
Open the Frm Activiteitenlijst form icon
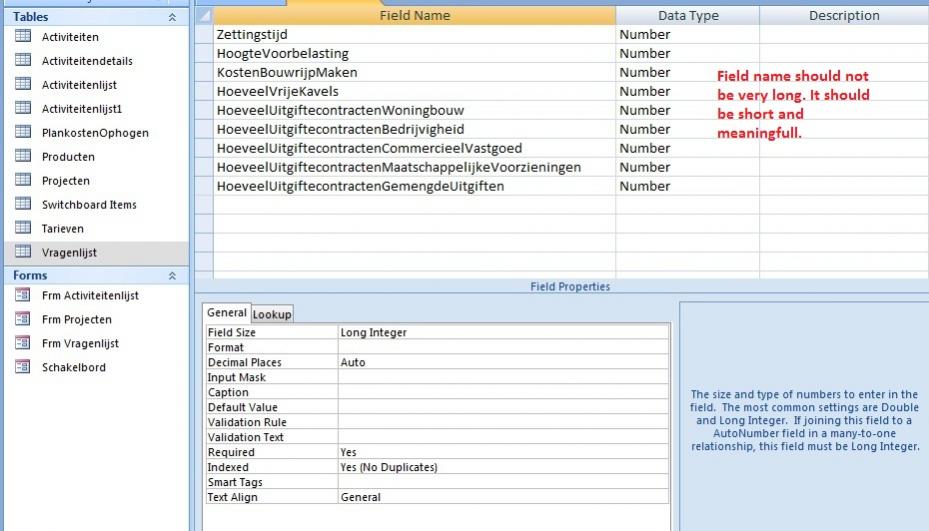pyautogui.click(x=23, y=296)
